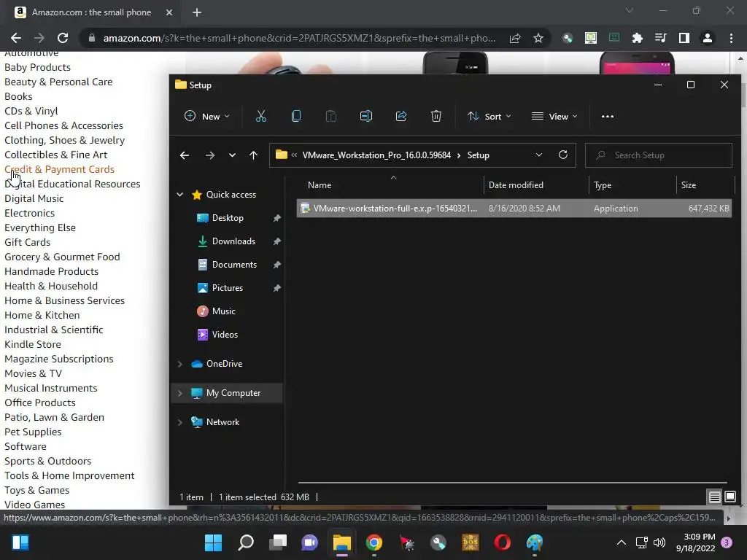Click the Chrome address bar URL

(299, 38)
